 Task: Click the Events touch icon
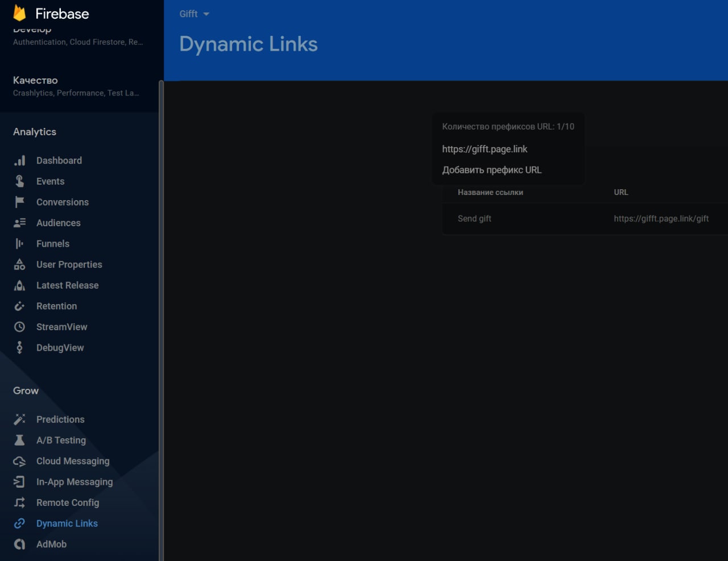coord(19,181)
